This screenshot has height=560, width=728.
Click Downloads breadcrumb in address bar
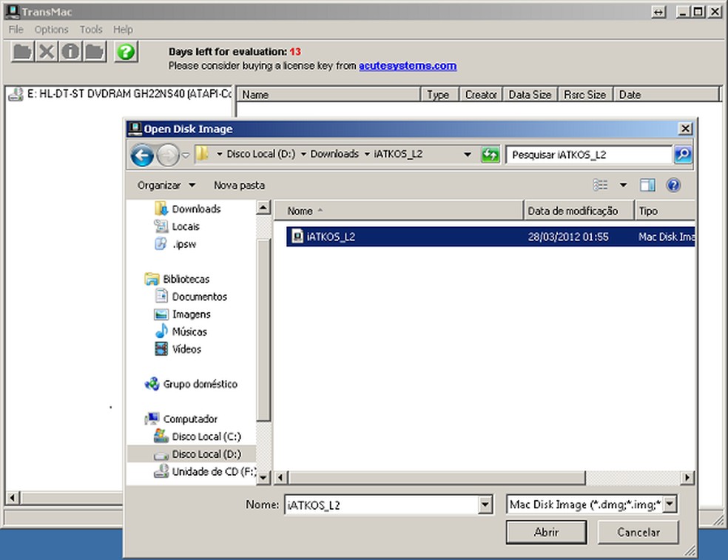coord(334,154)
